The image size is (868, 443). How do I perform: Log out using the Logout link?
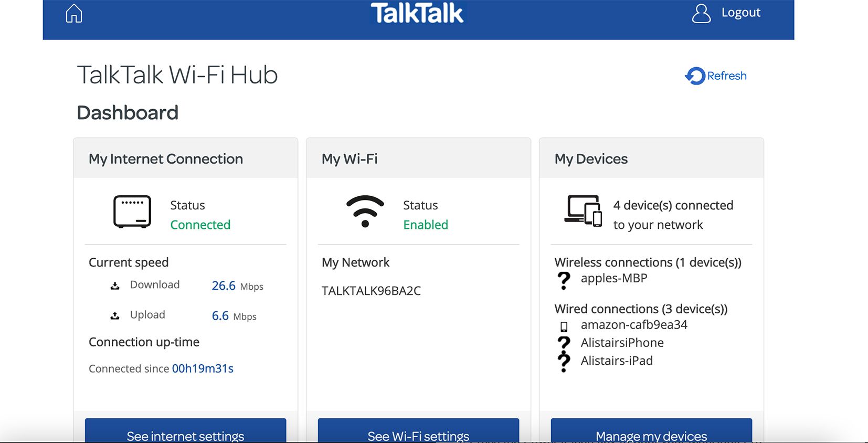click(740, 13)
